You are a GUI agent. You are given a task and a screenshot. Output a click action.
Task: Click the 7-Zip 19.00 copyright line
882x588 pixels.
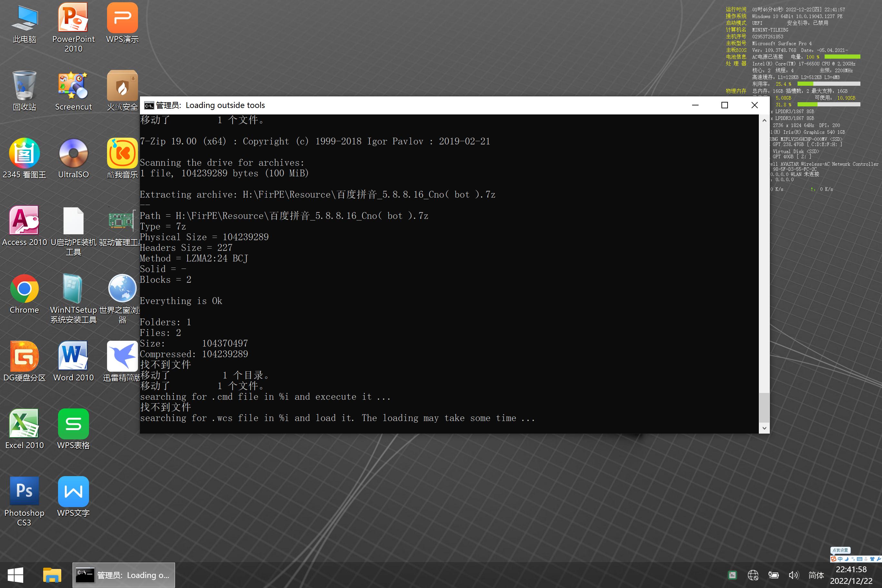click(315, 142)
